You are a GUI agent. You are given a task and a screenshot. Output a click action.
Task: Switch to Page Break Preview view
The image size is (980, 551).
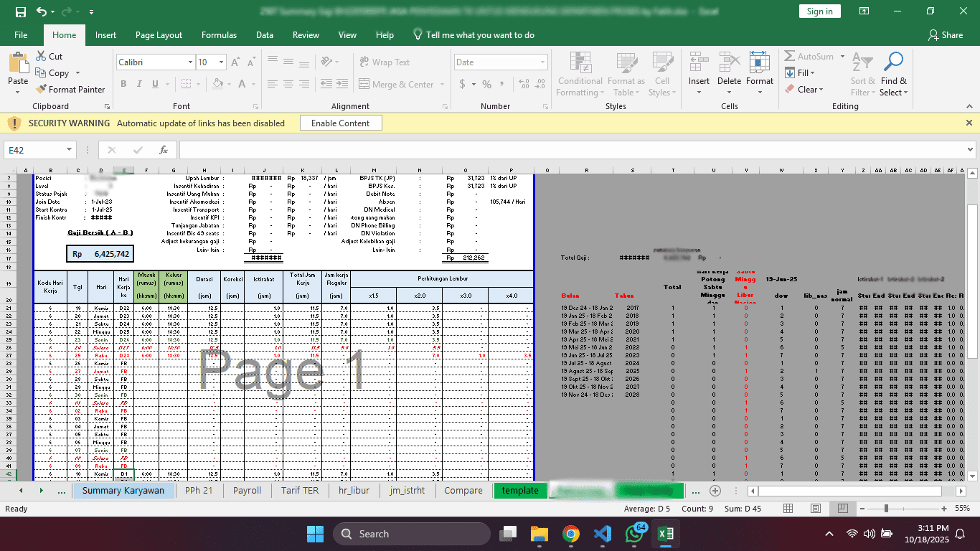click(843, 509)
